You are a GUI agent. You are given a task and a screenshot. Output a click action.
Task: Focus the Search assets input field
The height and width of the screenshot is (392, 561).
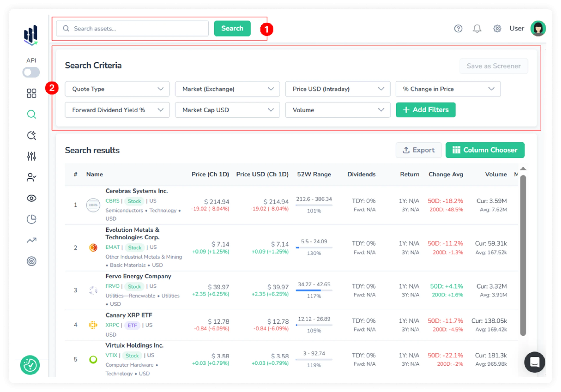132,28
